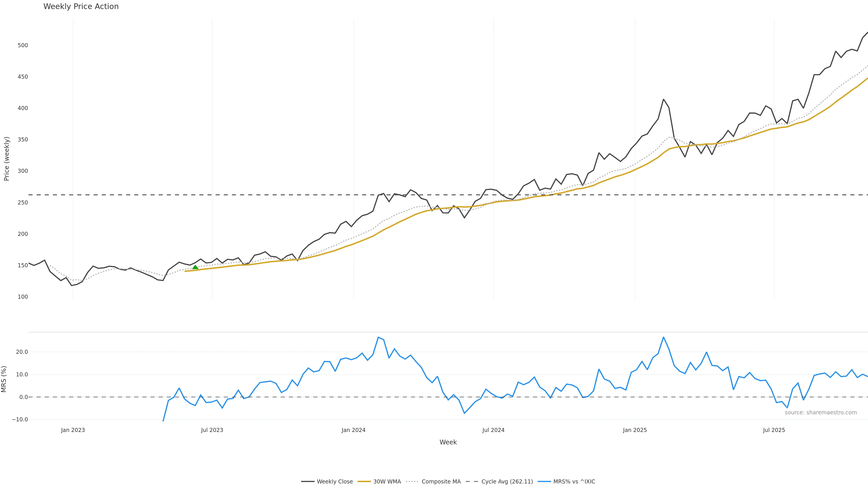Click the 500 price axis tick label

[x=23, y=45]
